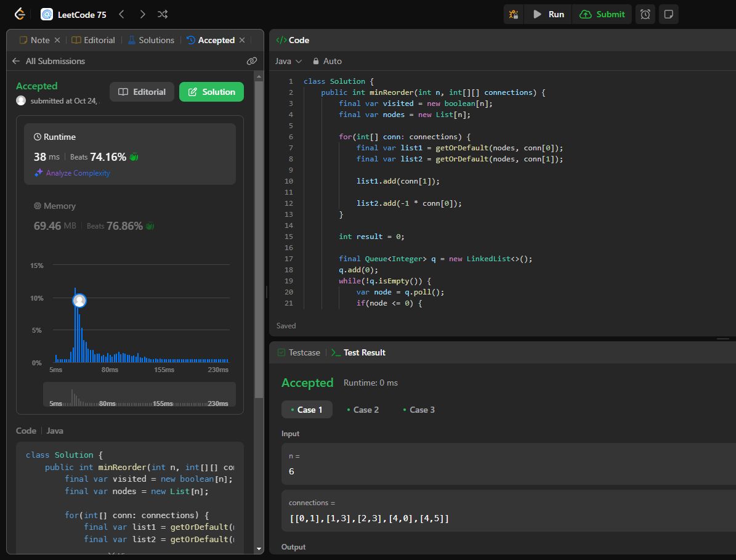Click the submitter avatar icon
The image size is (736, 560).
[x=21, y=100]
